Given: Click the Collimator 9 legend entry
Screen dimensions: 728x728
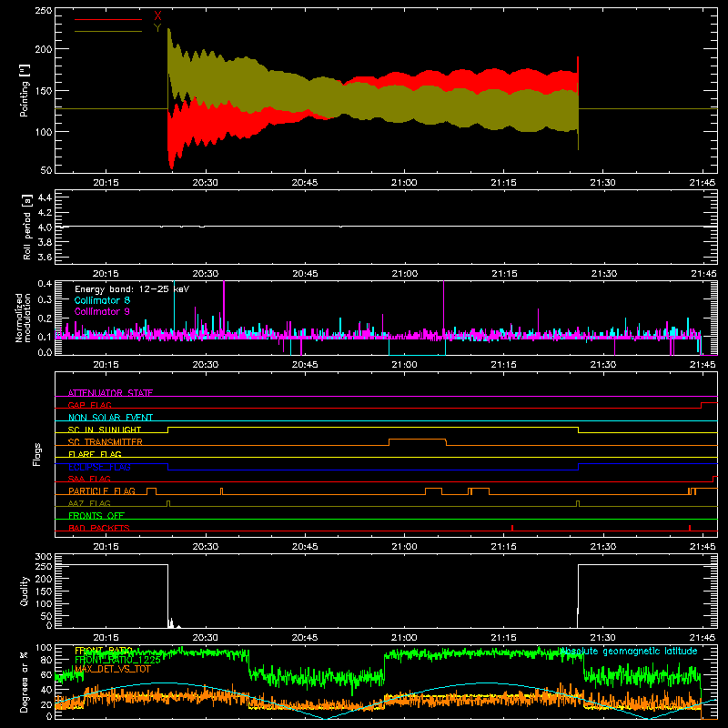Looking at the screenshot, I should pyautogui.click(x=102, y=311).
